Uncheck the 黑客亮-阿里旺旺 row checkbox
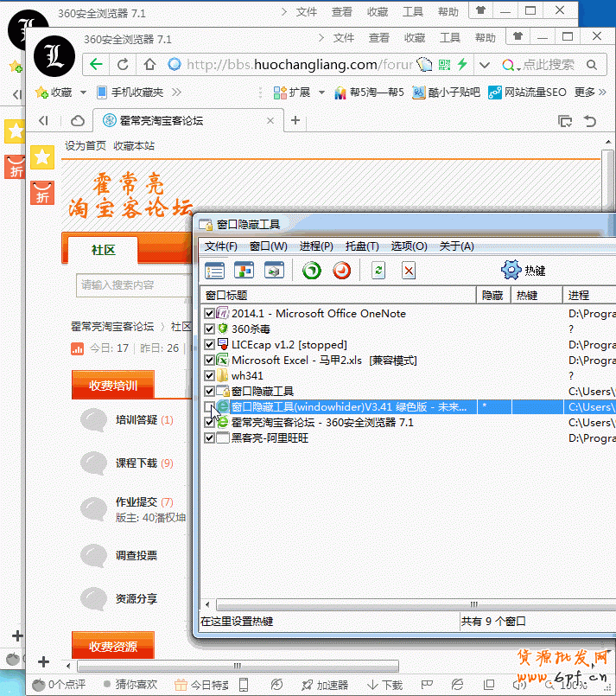 (209, 438)
